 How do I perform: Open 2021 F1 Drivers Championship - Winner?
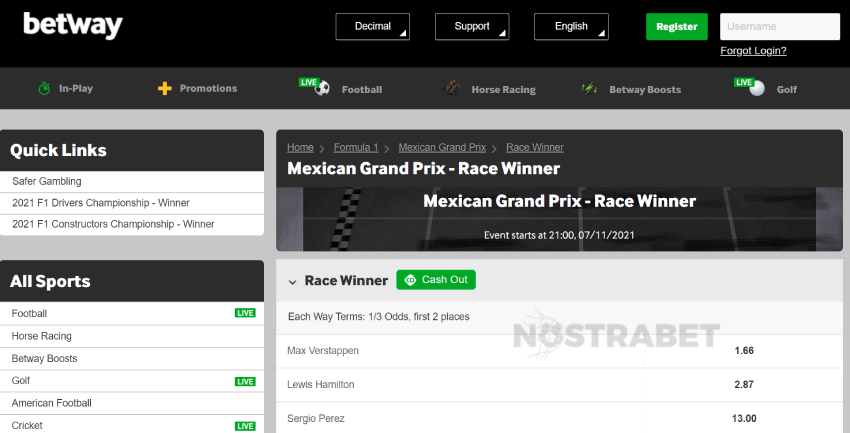(x=132, y=203)
